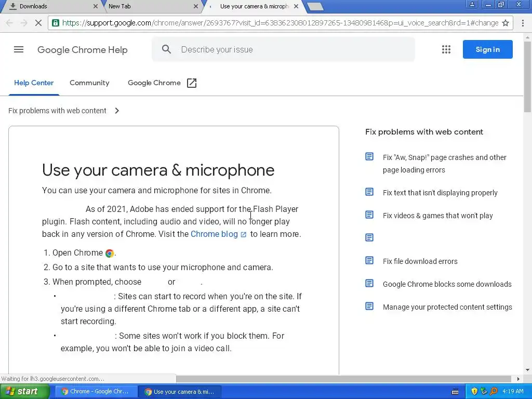
Task: Click the scrollbar down arrow
Action: pos(528,370)
